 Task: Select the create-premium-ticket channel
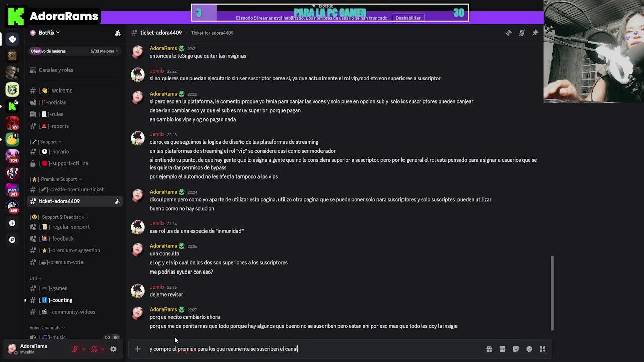[x=74, y=190]
